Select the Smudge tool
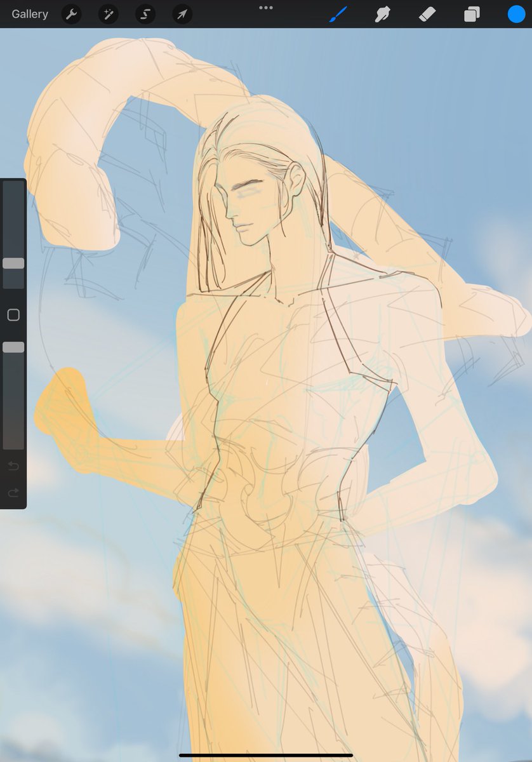The width and height of the screenshot is (532, 762). click(382, 14)
